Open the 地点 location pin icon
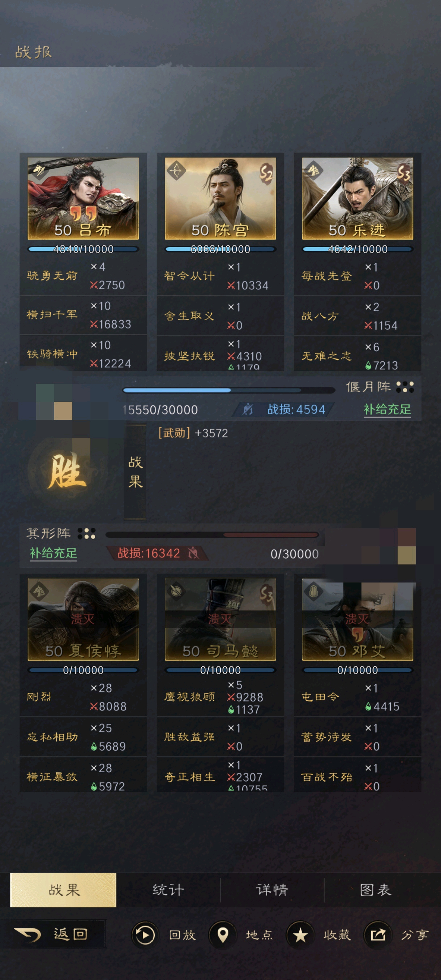 point(223,935)
